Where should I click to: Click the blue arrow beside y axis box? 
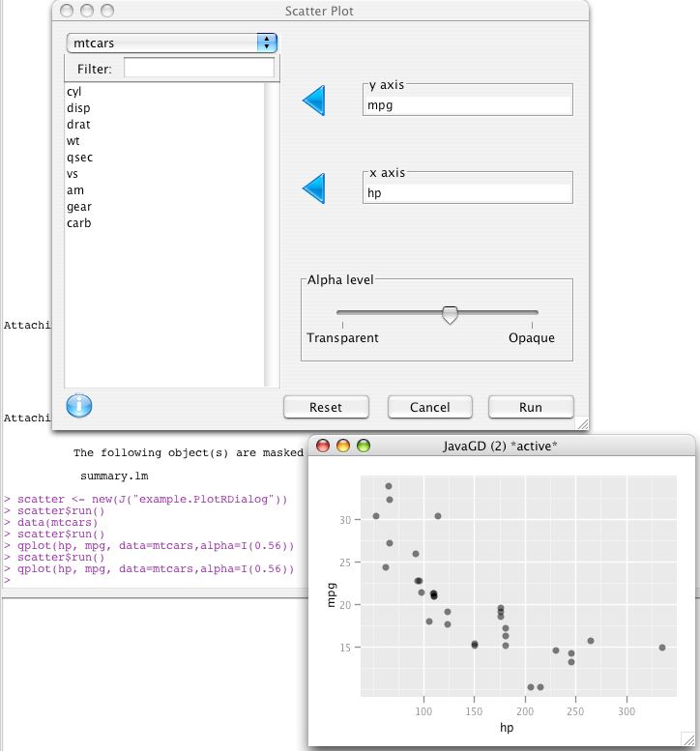(314, 101)
